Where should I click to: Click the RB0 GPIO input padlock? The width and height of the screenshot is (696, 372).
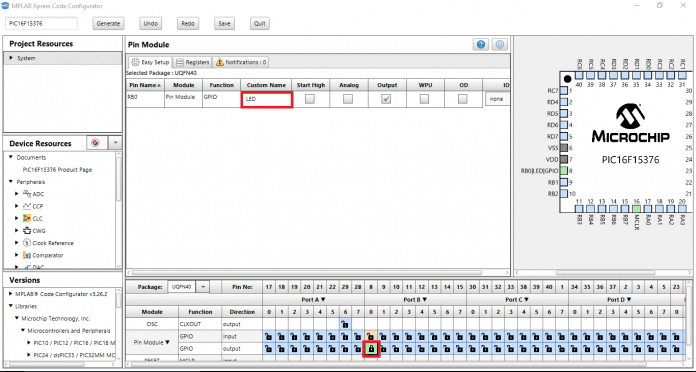tap(370, 336)
